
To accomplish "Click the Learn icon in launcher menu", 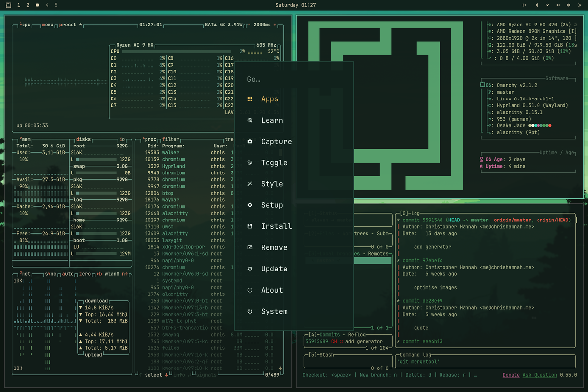I will pos(250,120).
